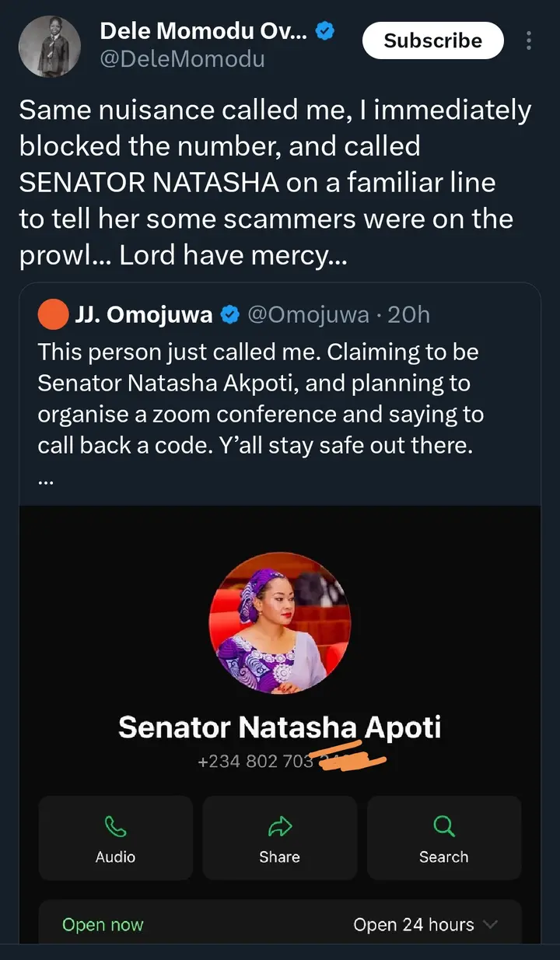Click JJ. Omojuwa's blue verified badge

coord(230,314)
